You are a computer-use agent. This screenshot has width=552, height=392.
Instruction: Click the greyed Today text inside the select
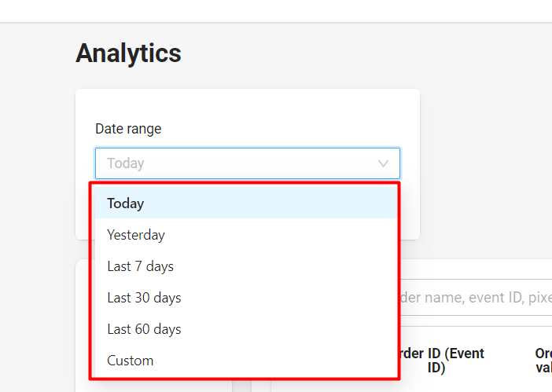[126, 163]
